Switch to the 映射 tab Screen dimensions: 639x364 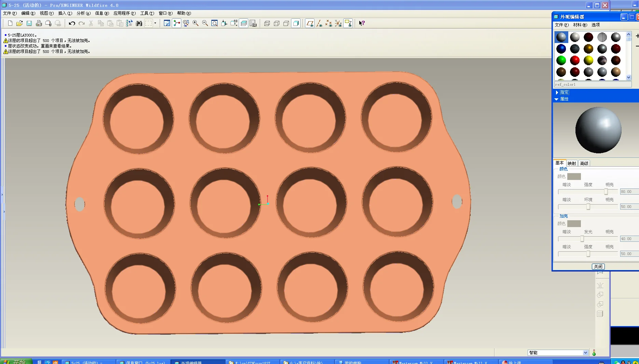pyautogui.click(x=572, y=163)
